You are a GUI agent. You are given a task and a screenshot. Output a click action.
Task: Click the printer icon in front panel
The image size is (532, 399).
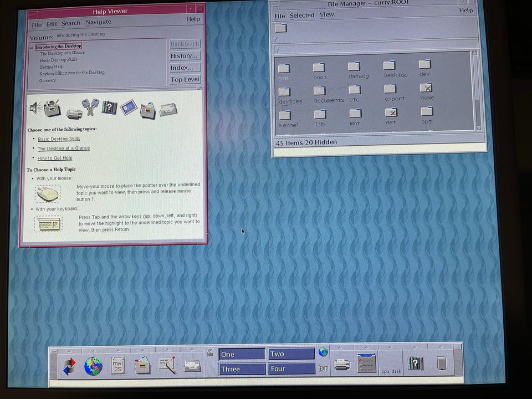(342, 365)
